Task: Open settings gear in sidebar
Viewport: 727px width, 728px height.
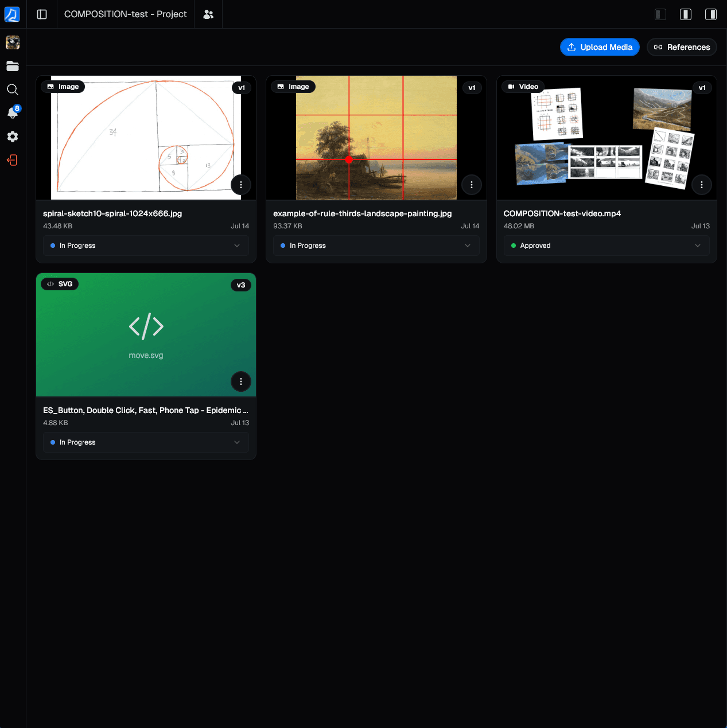Action: (x=13, y=137)
